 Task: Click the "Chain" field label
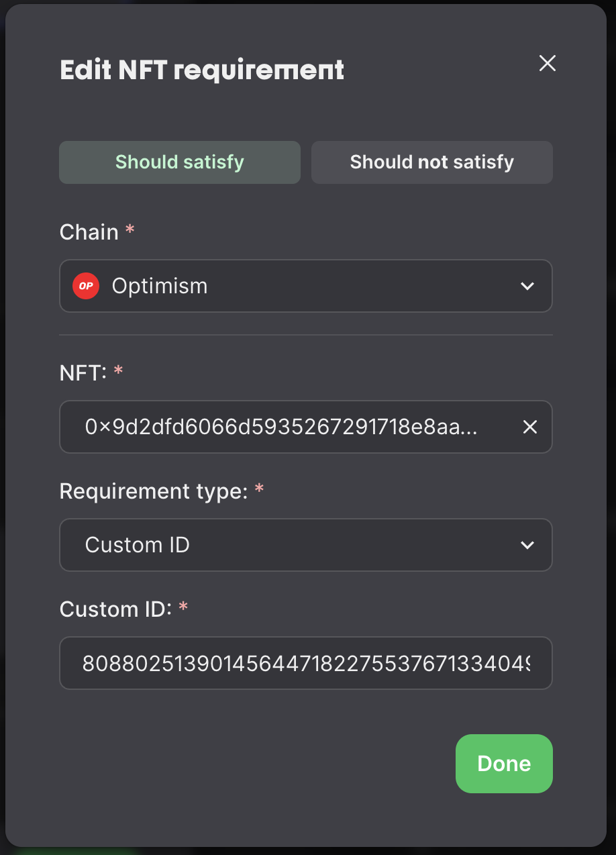89,232
